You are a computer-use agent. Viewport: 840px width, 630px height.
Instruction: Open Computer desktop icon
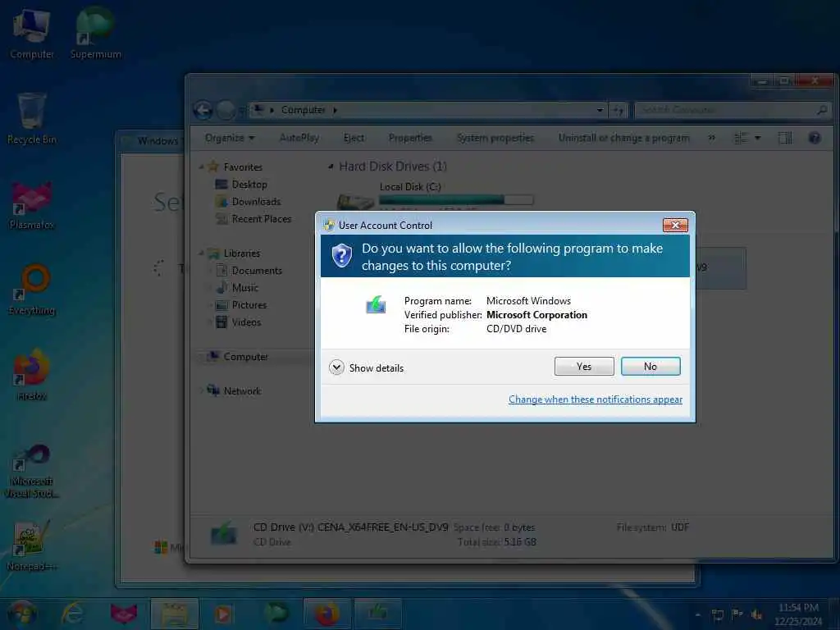point(32,33)
